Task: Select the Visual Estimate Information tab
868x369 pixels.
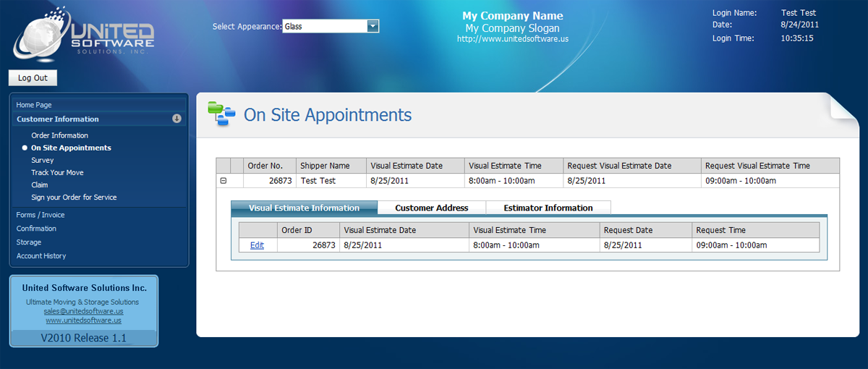Action: [304, 208]
